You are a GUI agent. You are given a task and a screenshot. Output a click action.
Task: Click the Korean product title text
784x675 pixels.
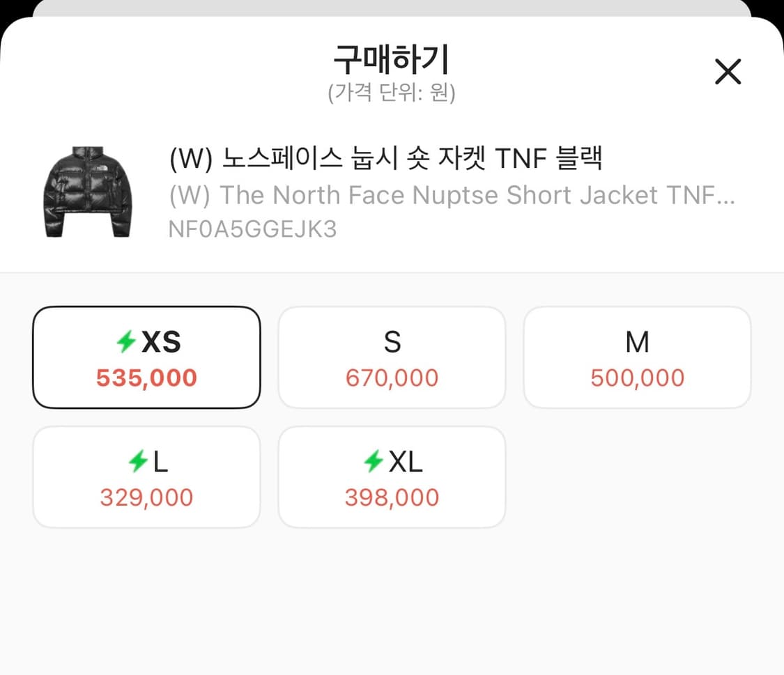(x=387, y=159)
